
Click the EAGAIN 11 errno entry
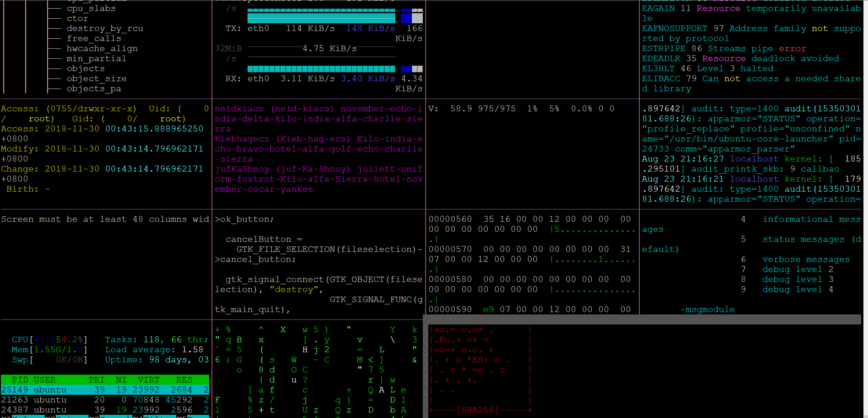coord(751,13)
